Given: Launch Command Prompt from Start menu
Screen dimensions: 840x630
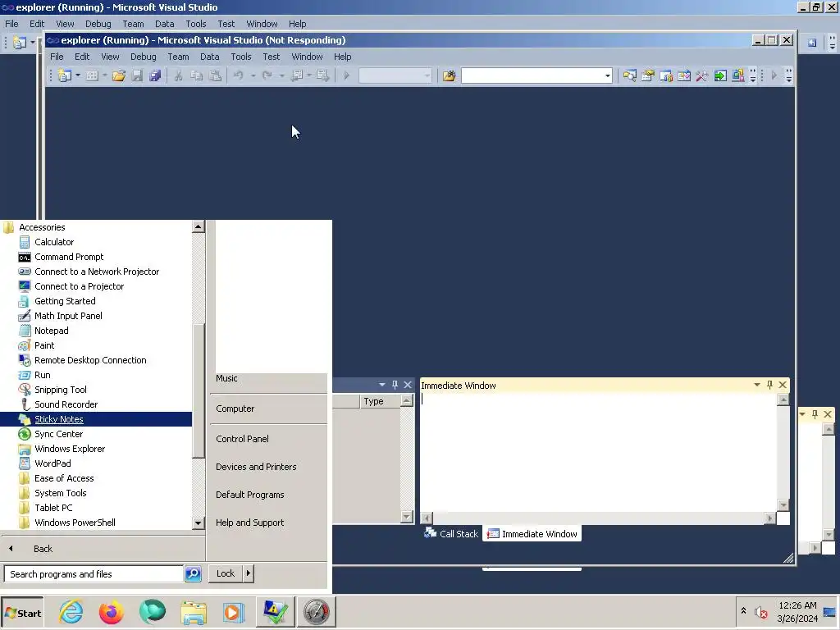Looking at the screenshot, I should tap(69, 257).
